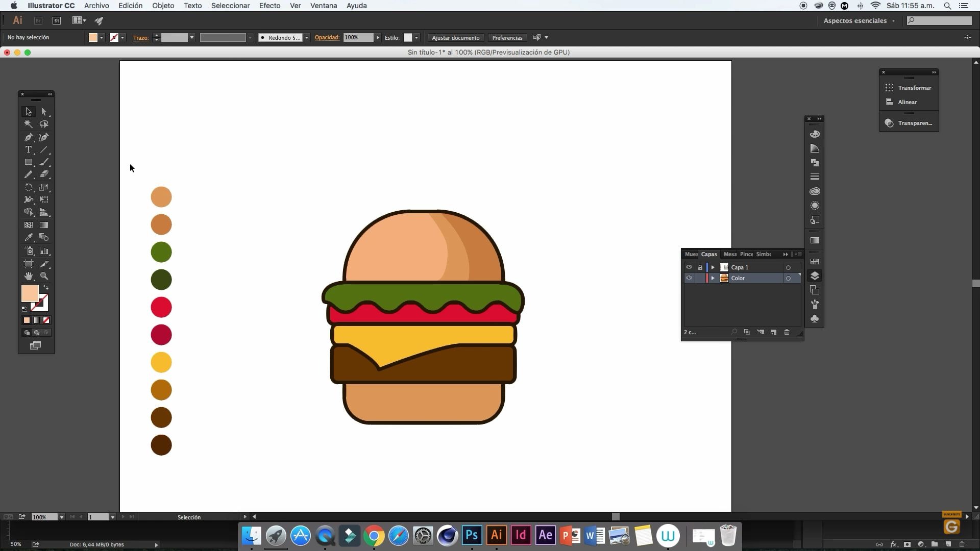Select the Type tool in toolbar

click(x=28, y=148)
